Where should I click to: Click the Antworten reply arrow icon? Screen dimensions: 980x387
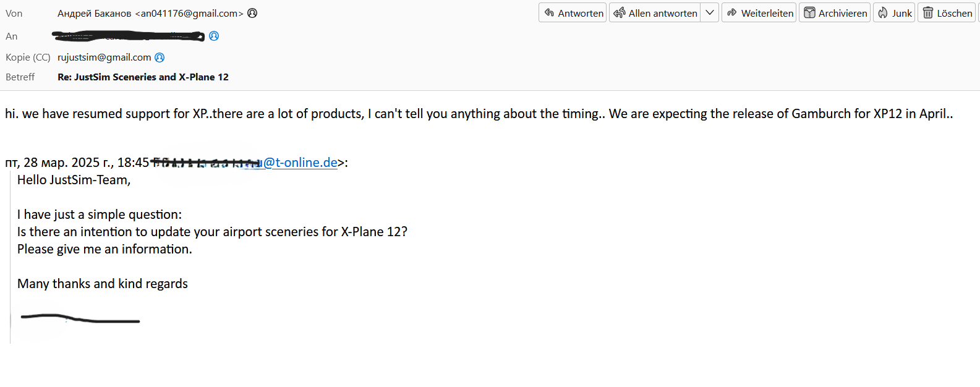[x=549, y=13]
